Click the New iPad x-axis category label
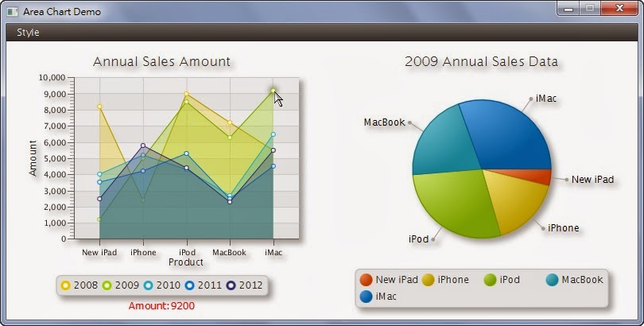Image resolution: width=644 pixels, height=326 pixels. (x=99, y=253)
